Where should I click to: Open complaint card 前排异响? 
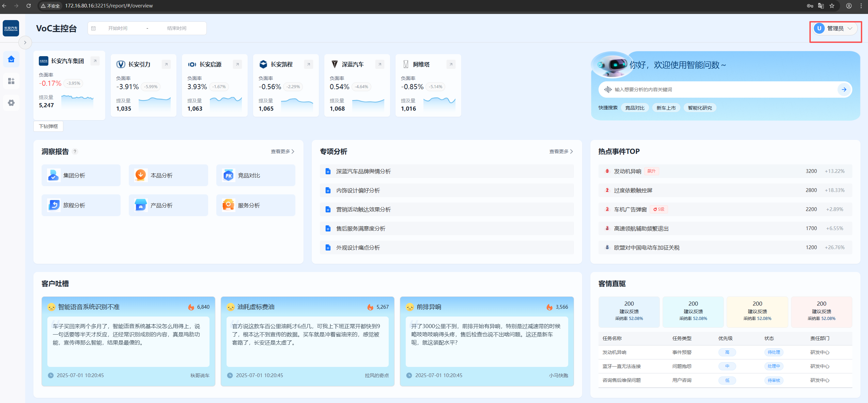pos(487,341)
